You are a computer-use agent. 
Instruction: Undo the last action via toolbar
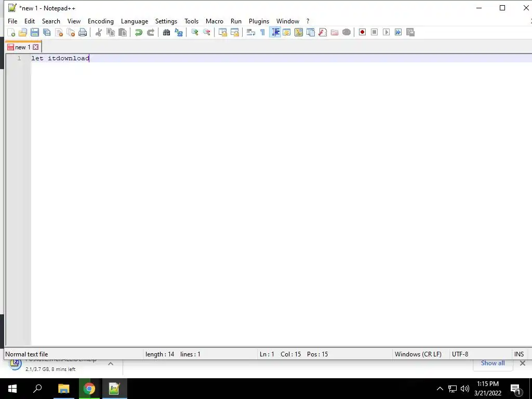138,32
